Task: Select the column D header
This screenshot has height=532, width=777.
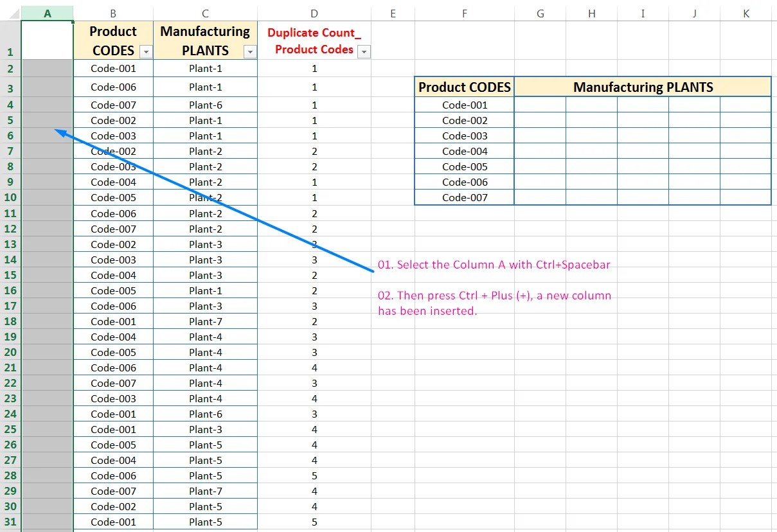Action: pyautogui.click(x=314, y=12)
